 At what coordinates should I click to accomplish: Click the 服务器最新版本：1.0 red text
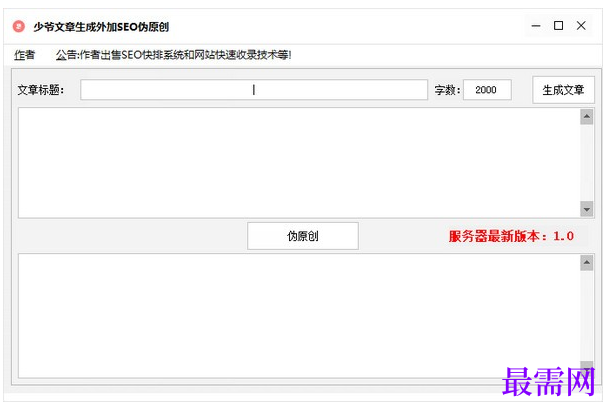[x=511, y=236]
